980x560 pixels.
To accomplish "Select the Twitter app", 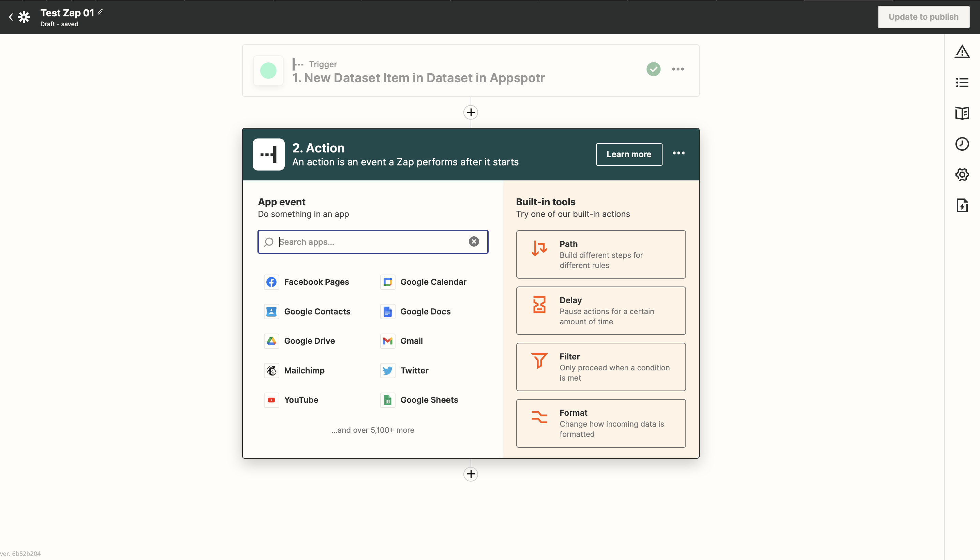I will point(404,370).
